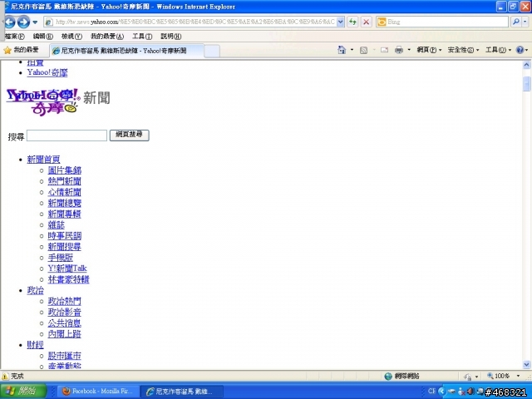Image resolution: width=532 pixels, height=399 pixels.
Task: Open the 政治影音 link
Action: click(65, 312)
